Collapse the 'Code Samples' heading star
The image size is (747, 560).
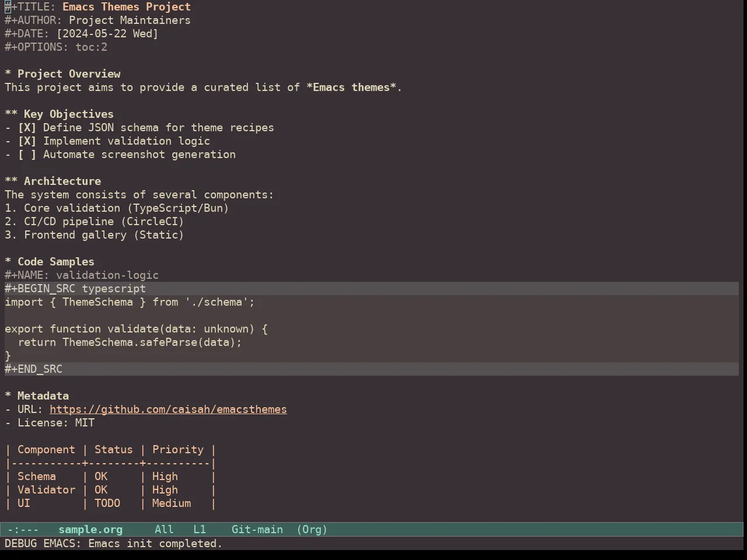pyautogui.click(x=8, y=262)
